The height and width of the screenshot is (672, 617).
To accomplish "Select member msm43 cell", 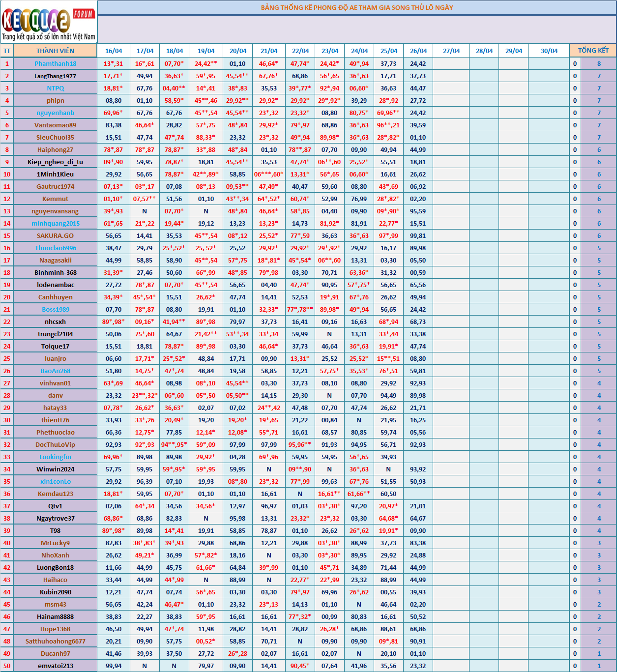I will pos(55,604).
